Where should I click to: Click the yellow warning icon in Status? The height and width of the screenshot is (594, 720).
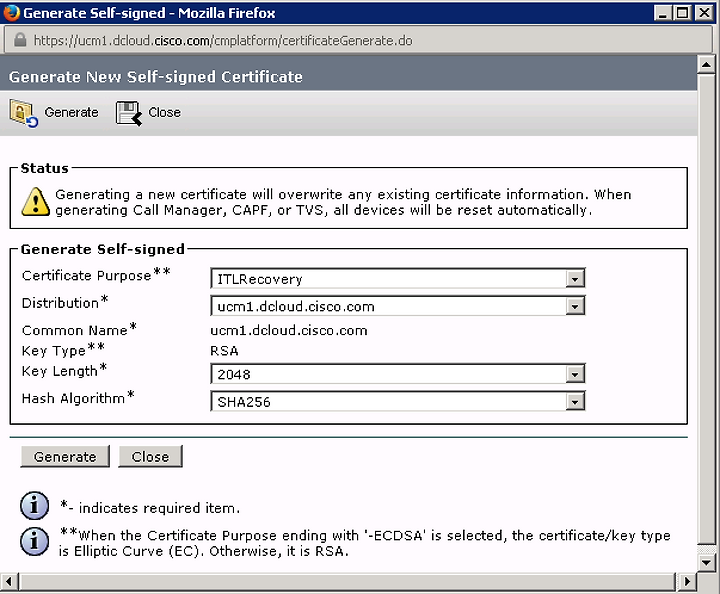35,202
